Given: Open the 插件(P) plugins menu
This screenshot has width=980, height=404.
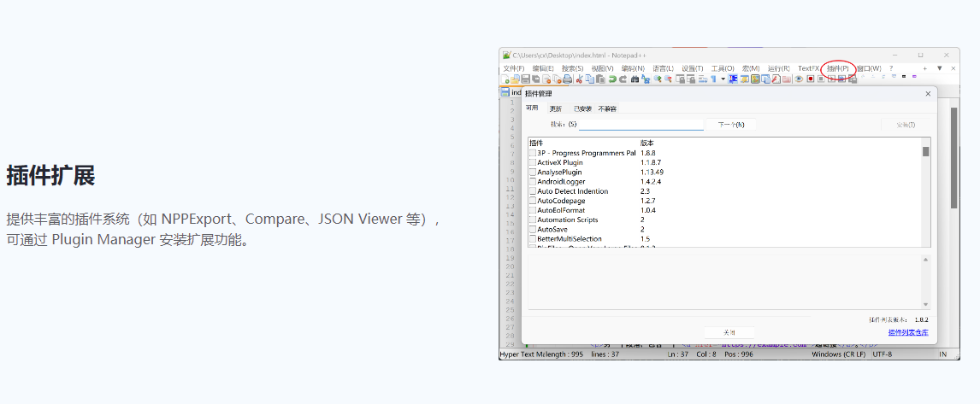Looking at the screenshot, I should pyautogui.click(x=838, y=68).
